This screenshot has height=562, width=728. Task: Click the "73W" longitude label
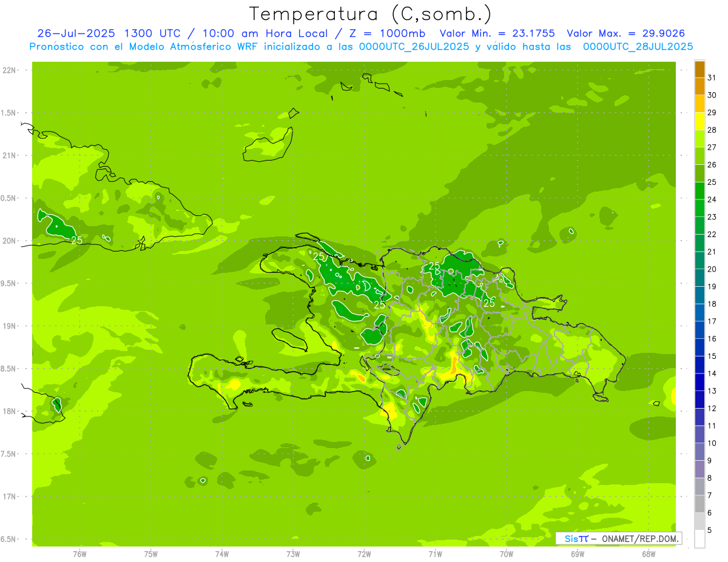pos(293,554)
